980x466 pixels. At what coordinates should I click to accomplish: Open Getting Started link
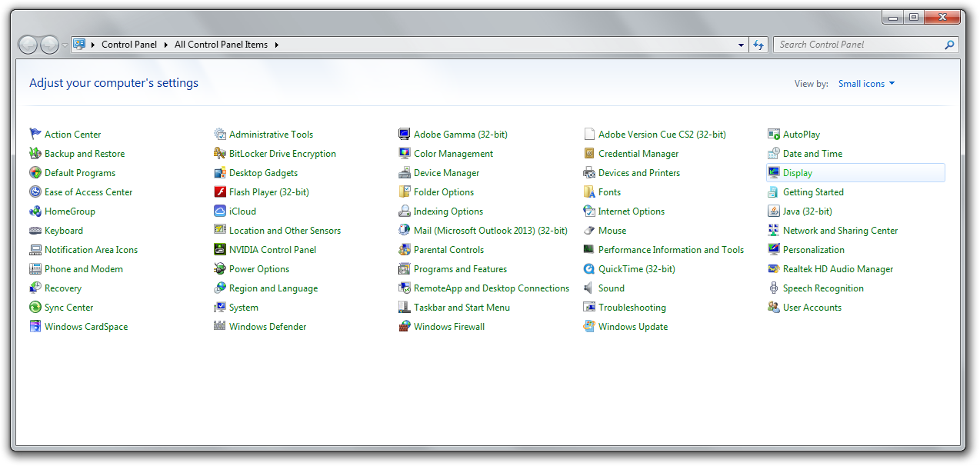click(x=813, y=191)
